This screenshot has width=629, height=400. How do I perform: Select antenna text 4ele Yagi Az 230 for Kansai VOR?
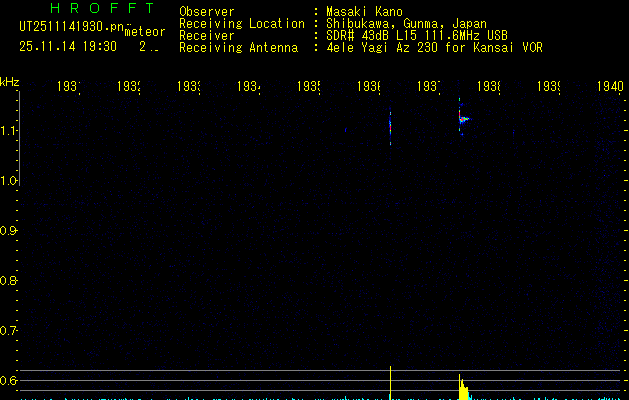coord(434,48)
